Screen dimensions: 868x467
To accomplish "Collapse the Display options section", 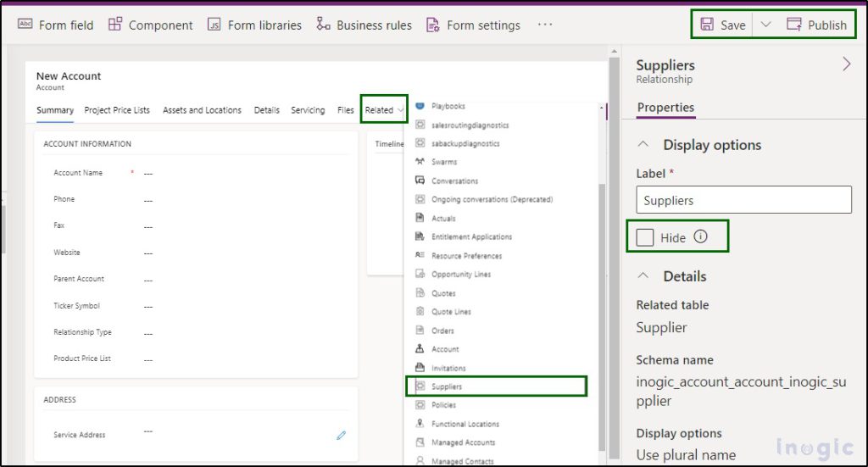I will click(x=645, y=145).
